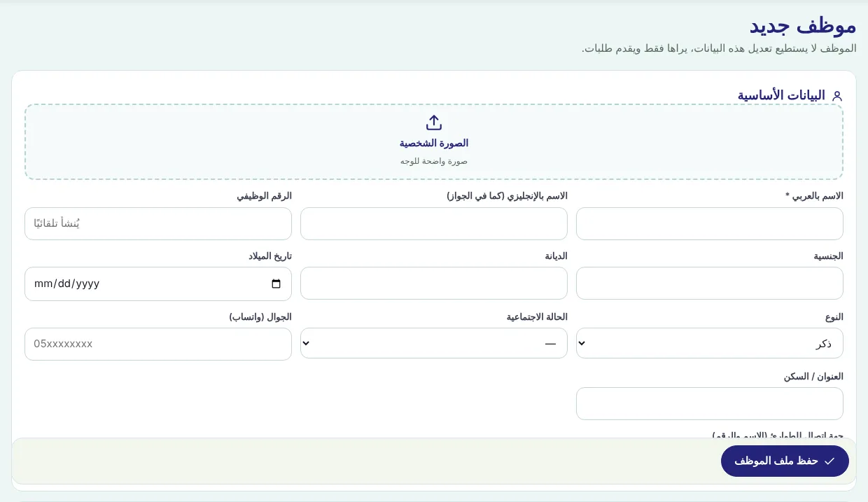Click the الموظف لا يستطيع تعديل subtitle text
The width and height of the screenshot is (868, 502).
719,48
